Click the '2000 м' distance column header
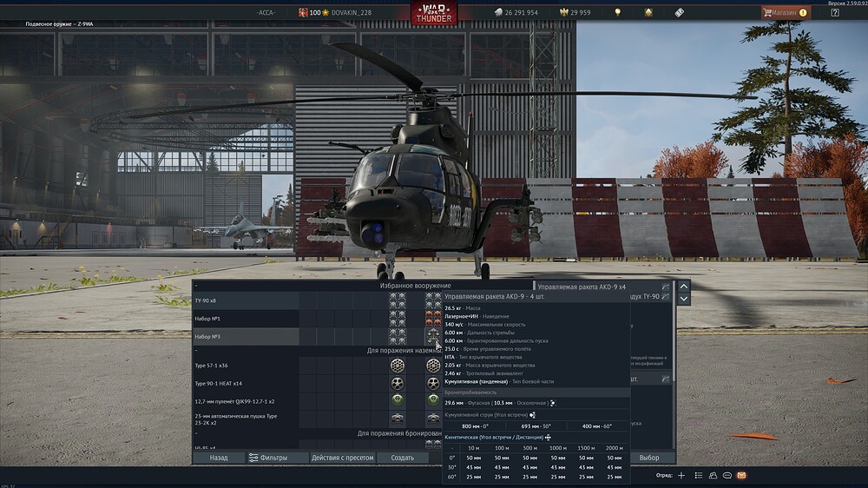Image resolution: width=868 pixels, height=488 pixels. (x=614, y=448)
